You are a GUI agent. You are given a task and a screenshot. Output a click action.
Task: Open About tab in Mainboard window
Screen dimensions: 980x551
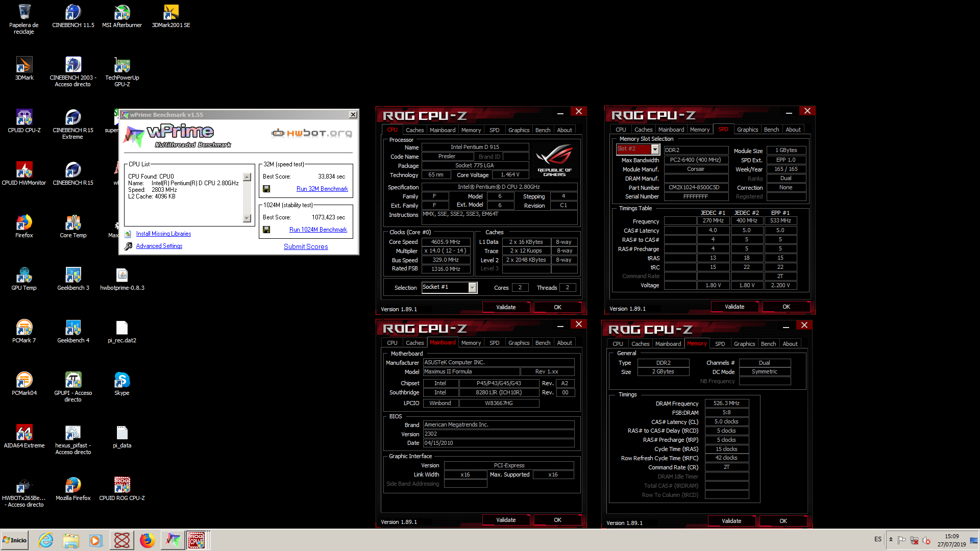564,343
